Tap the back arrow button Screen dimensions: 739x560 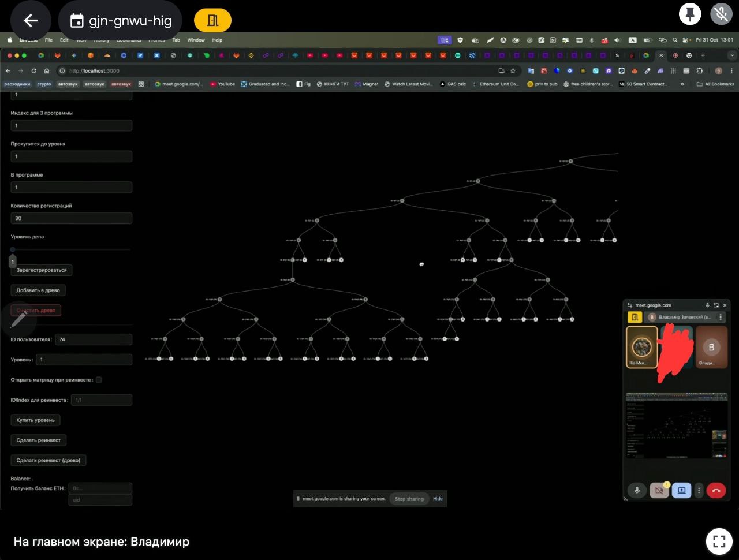pos(31,21)
